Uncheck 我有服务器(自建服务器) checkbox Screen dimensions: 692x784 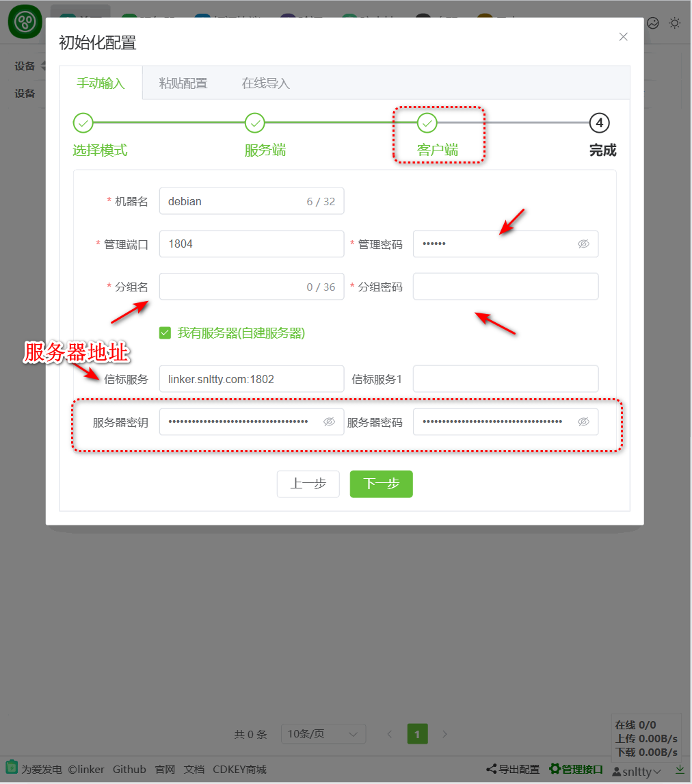pos(165,333)
